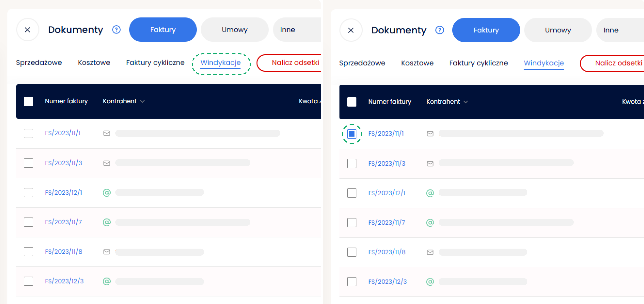Open invoice link FS/2023/11/7 in left panel
The width and height of the screenshot is (644, 304).
point(63,222)
